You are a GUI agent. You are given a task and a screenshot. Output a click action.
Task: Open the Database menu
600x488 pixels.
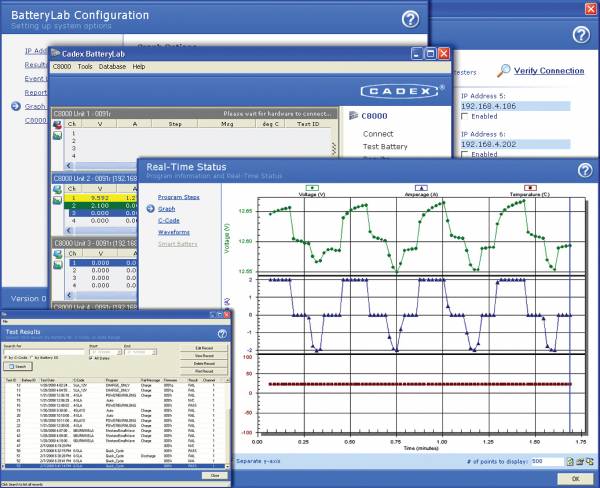(x=113, y=66)
